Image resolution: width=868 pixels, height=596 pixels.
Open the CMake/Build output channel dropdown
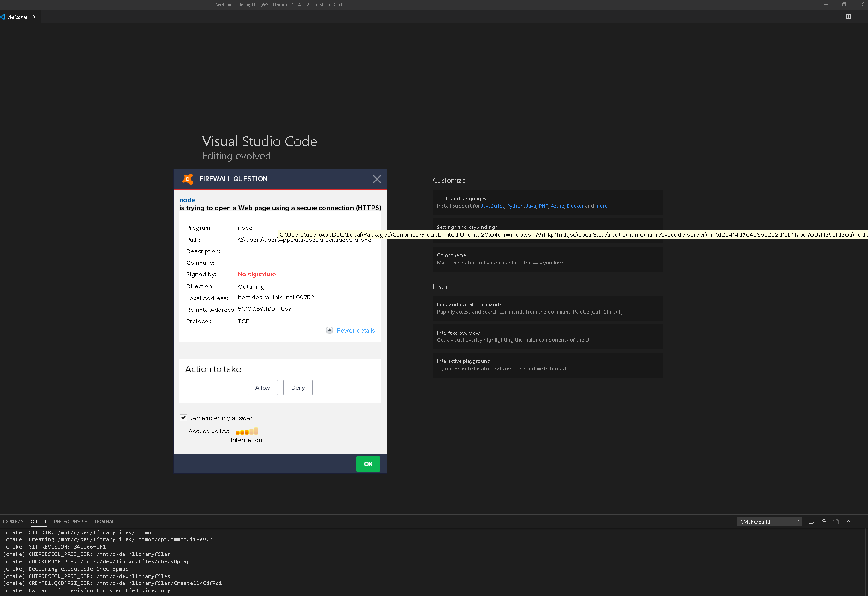(769, 521)
